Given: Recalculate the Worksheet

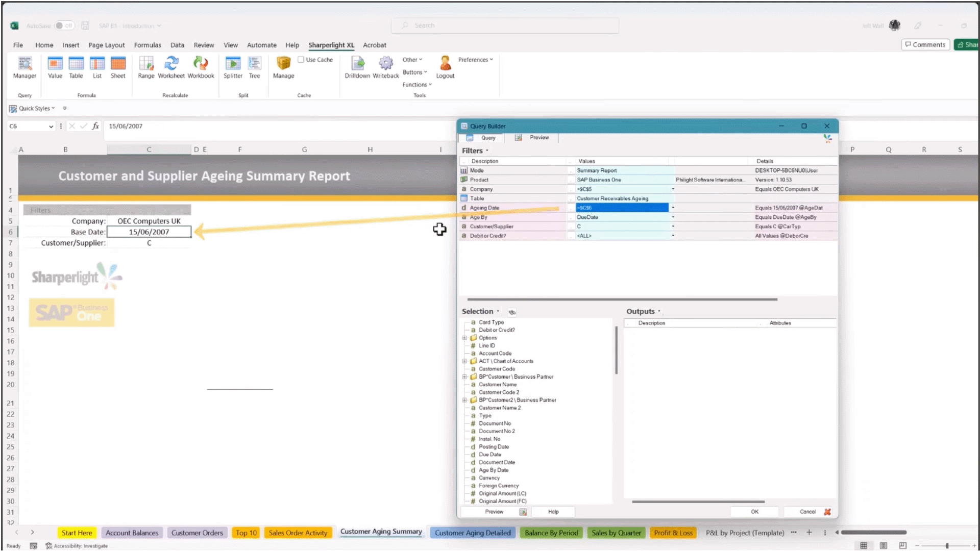Looking at the screenshot, I should point(171,67).
